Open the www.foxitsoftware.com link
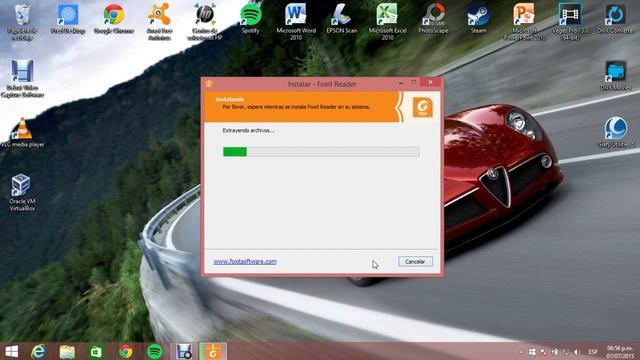Image resolution: width=640 pixels, height=360 pixels. point(245,262)
